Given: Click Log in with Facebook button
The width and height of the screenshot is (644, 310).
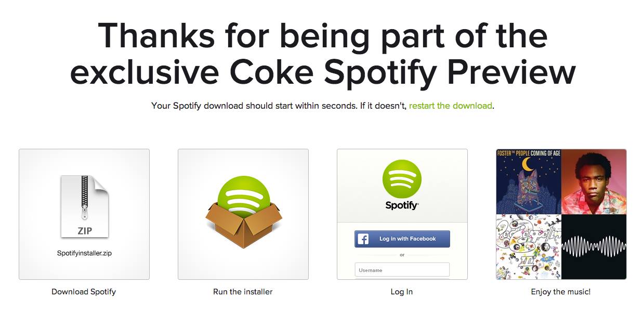Looking at the screenshot, I should [402, 239].
